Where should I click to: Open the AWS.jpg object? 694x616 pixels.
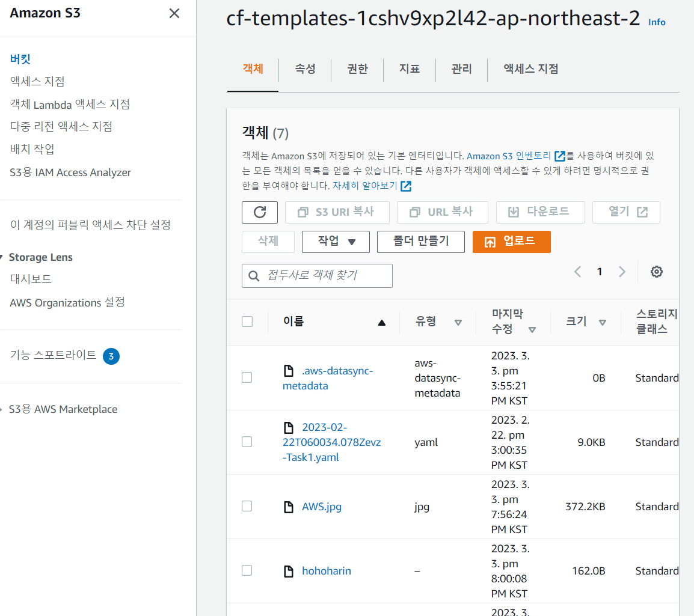point(322,507)
